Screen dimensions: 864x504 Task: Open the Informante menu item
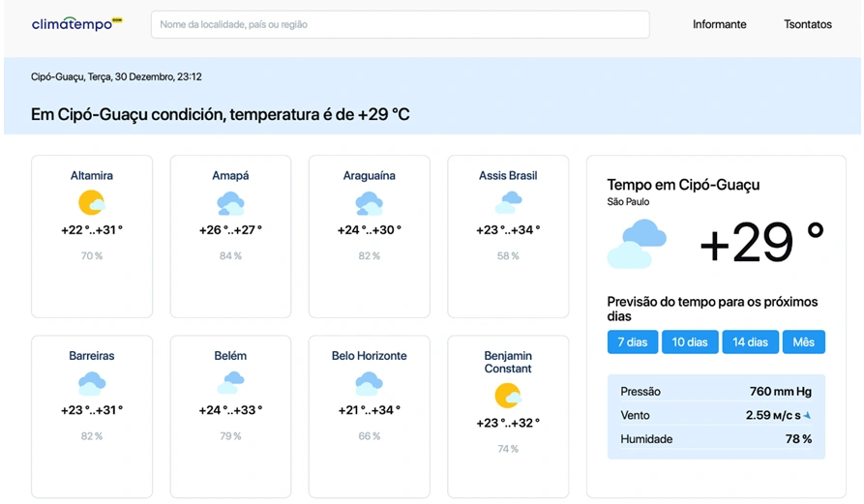coord(720,24)
